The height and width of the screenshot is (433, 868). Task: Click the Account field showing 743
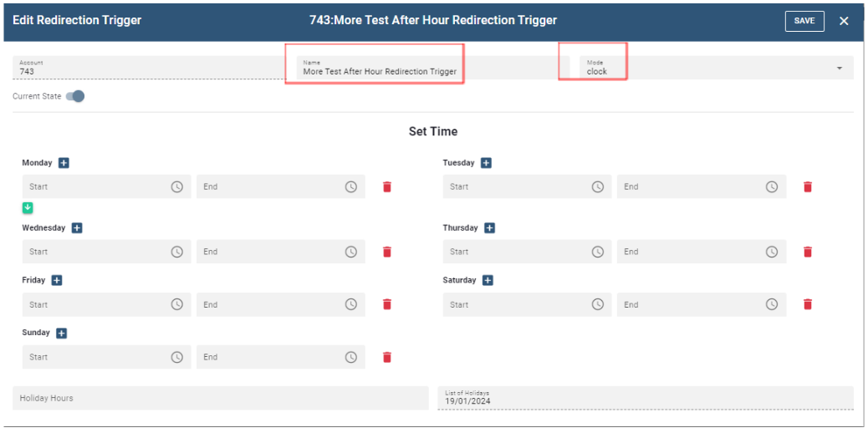(146, 69)
